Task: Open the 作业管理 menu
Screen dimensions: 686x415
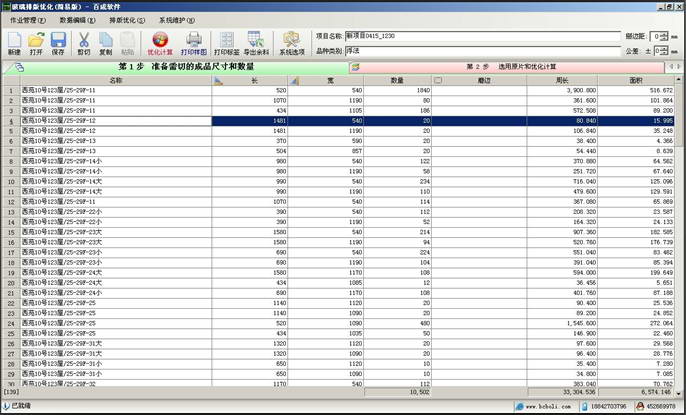Action: click(x=28, y=20)
